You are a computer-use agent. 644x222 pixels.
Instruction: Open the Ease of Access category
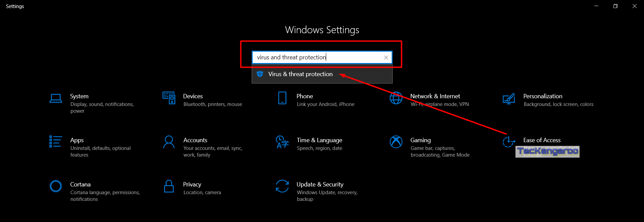[542, 140]
